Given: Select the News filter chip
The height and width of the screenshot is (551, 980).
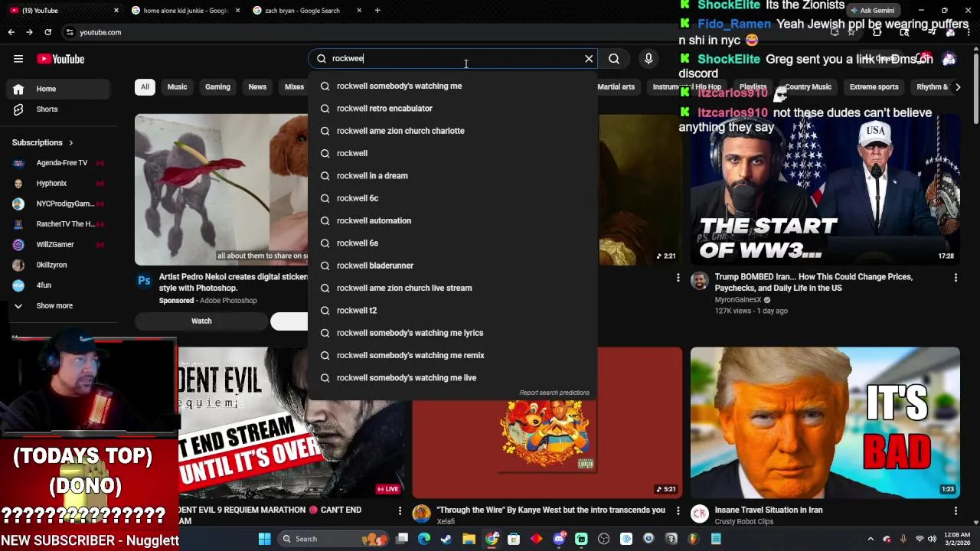Looking at the screenshot, I should point(257,87).
